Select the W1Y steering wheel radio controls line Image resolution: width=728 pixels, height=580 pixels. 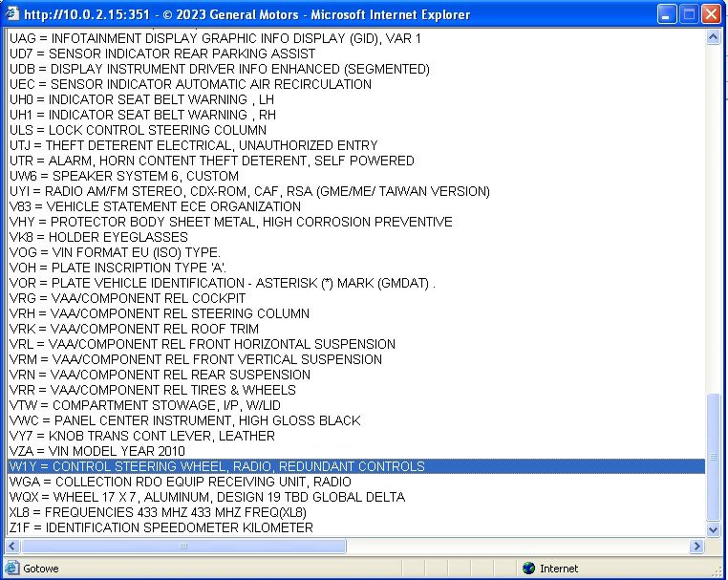tap(217, 466)
